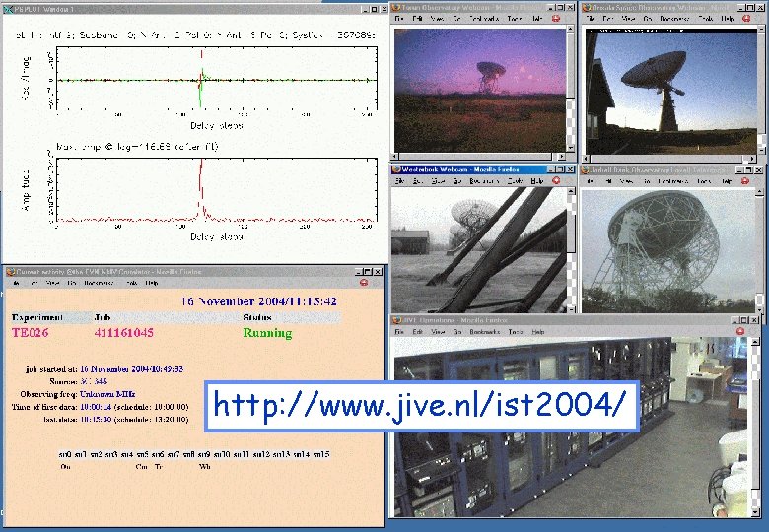Click Firefox icon in Westerbork Webcam title bar
The image size is (769, 532).
[x=396, y=169]
